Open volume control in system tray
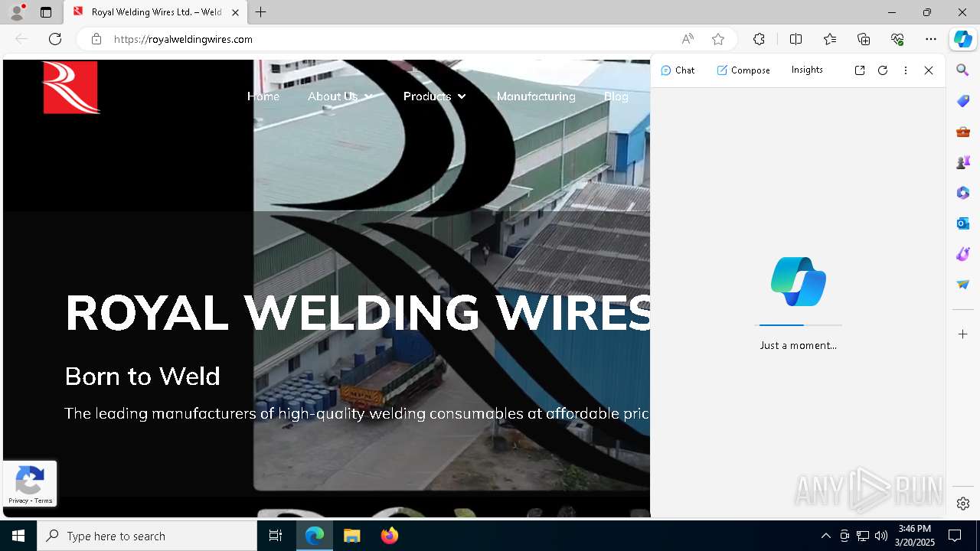 point(881,536)
